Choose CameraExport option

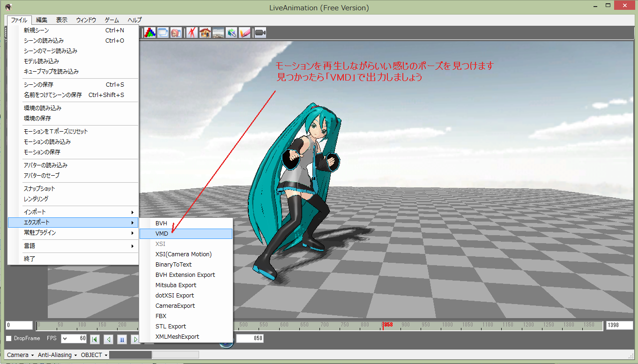186,306
